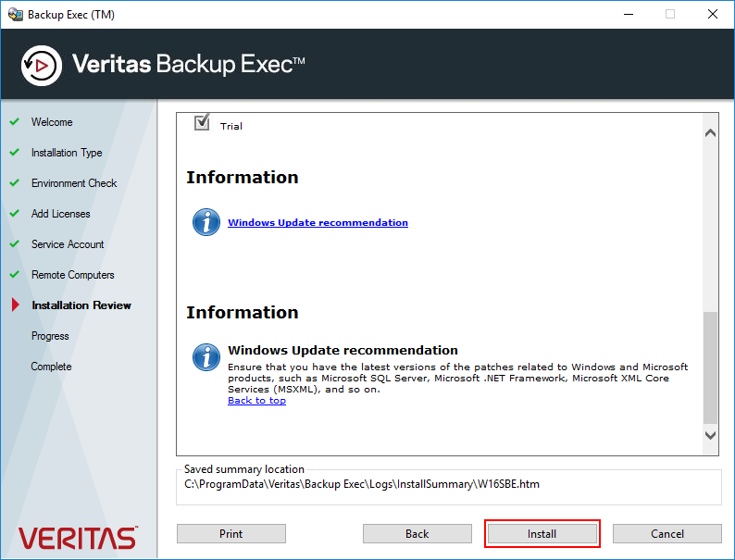
Task: Select the Installation Review step
Action: 81,305
